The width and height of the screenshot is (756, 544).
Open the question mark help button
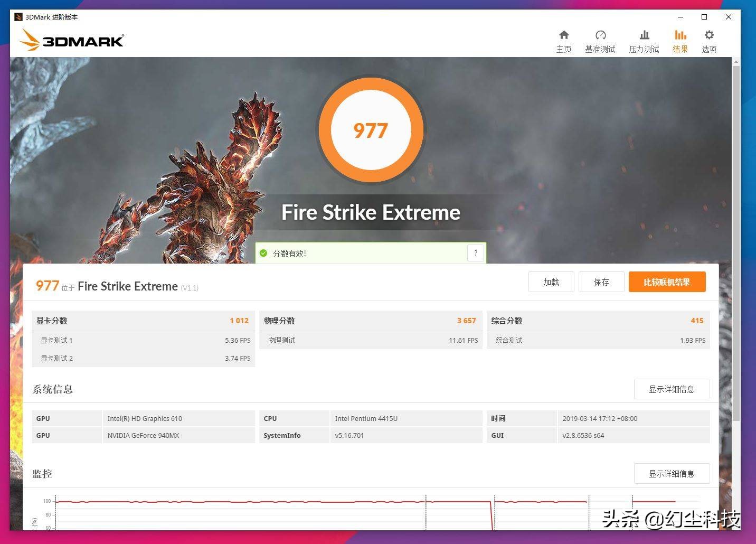(x=476, y=253)
